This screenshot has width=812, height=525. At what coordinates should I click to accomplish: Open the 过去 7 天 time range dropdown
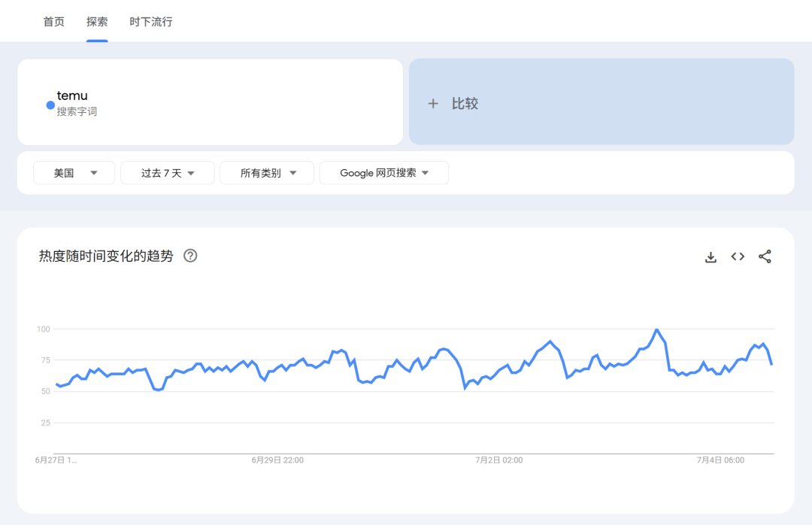click(167, 172)
